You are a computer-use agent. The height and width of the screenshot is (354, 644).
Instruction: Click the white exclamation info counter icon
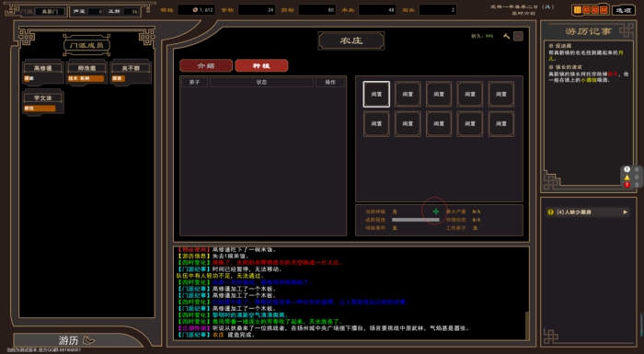click(x=627, y=169)
